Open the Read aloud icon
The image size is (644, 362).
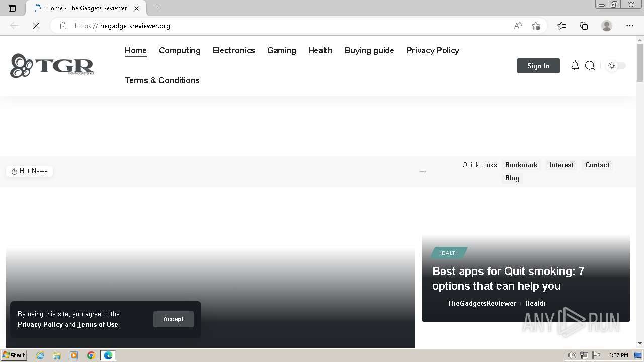[518, 26]
